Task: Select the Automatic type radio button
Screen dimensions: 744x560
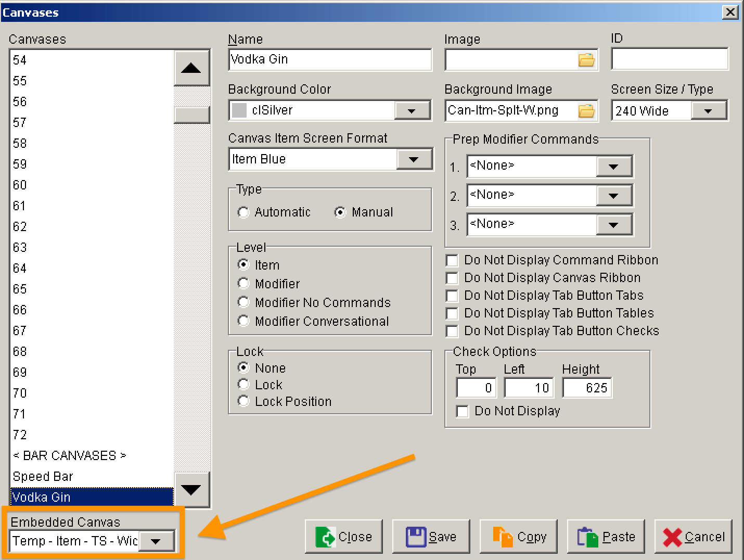Action: pos(243,212)
